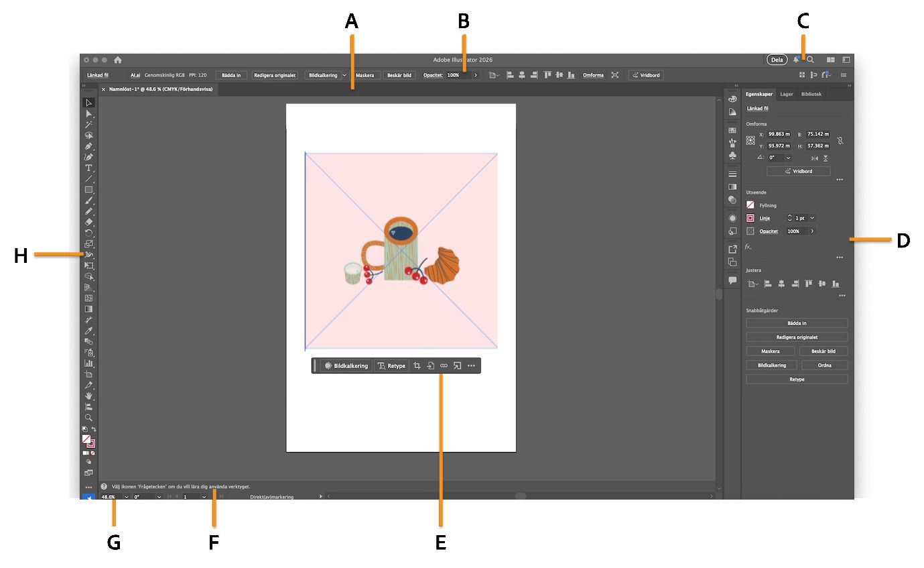924x568 pixels.
Task: Reset to default fill and stroke
Action: click(x=84, y=429)
